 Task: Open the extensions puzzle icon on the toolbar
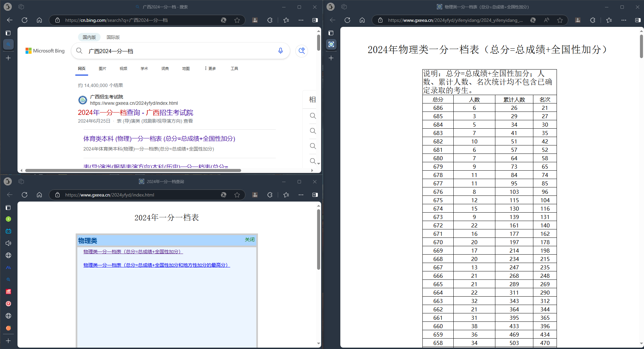coord(270,20)
